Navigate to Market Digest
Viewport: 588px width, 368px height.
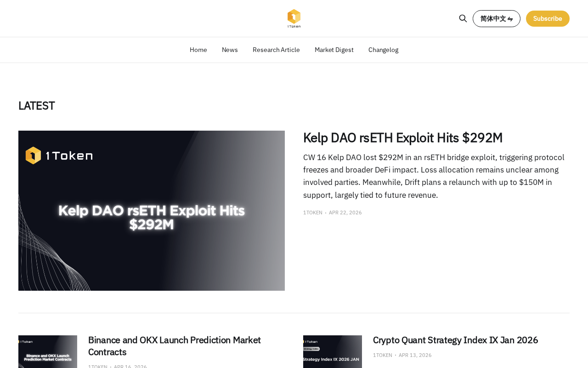[x=334, y=50]
